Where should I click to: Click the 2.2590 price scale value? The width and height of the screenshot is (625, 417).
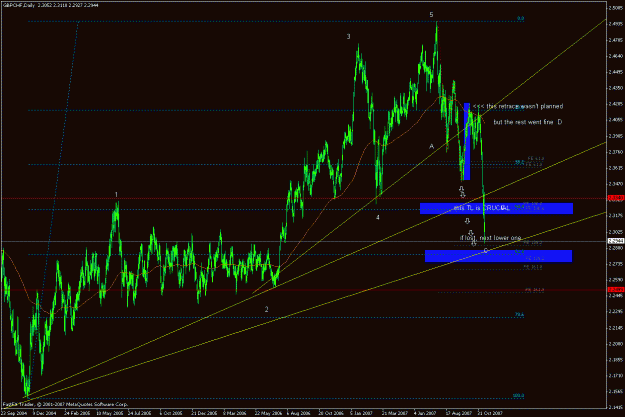tap(616, 279)
